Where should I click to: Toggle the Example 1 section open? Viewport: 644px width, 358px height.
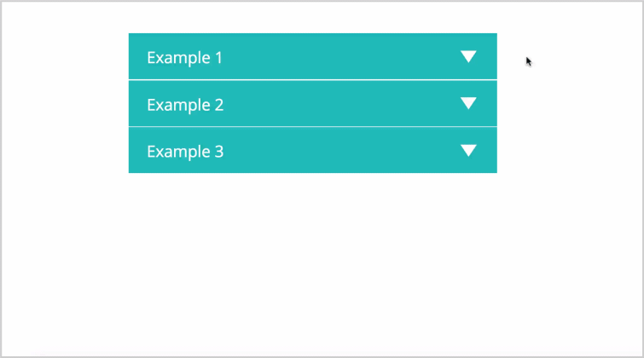[312, 56]
